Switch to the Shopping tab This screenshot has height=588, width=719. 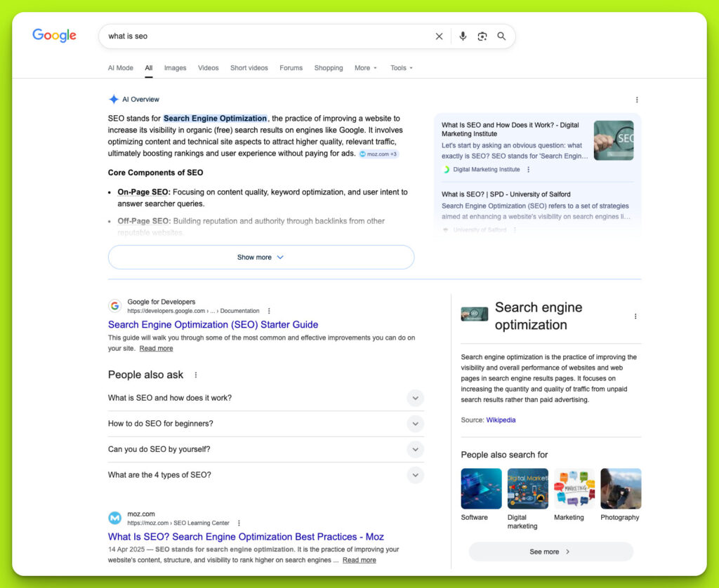click(x=328, y=67)
